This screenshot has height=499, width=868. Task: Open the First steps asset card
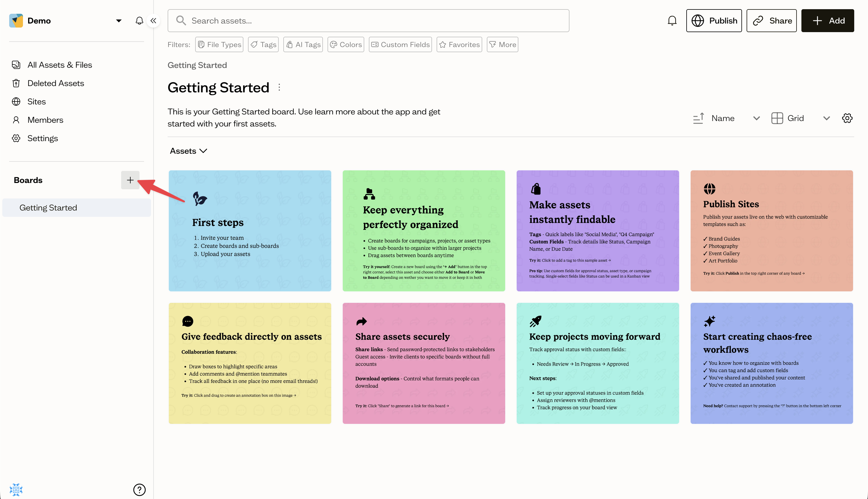coord(250,231)
